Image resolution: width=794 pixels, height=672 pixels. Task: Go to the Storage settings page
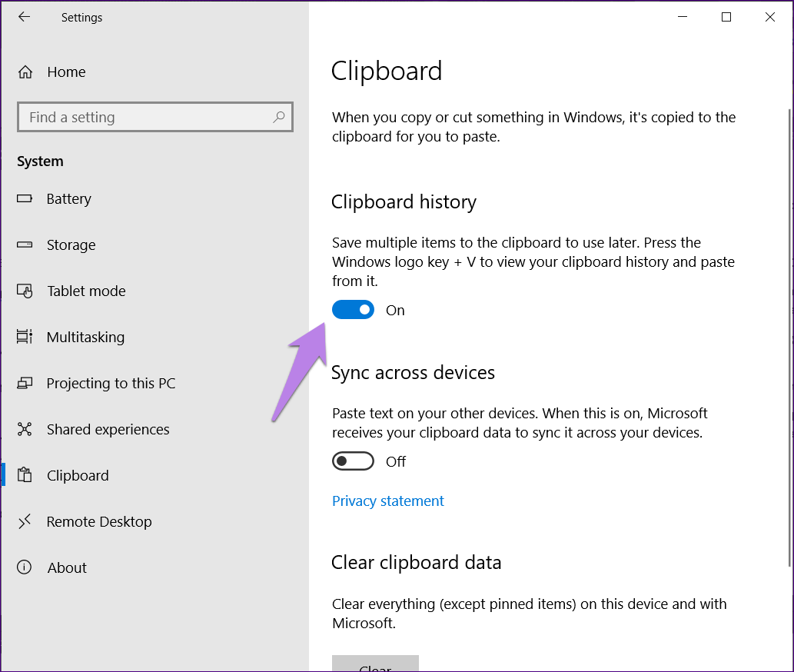pos(71,245)
